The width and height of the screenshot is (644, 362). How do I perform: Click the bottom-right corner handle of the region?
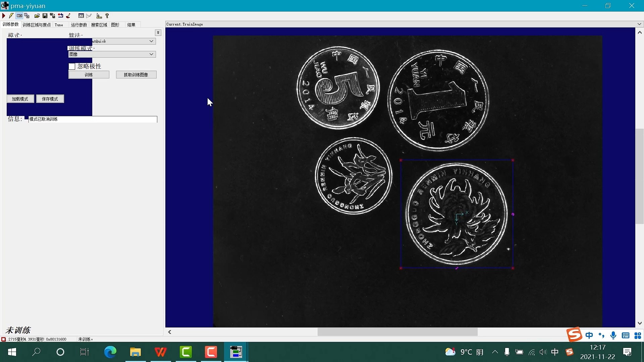click(513, 268)
